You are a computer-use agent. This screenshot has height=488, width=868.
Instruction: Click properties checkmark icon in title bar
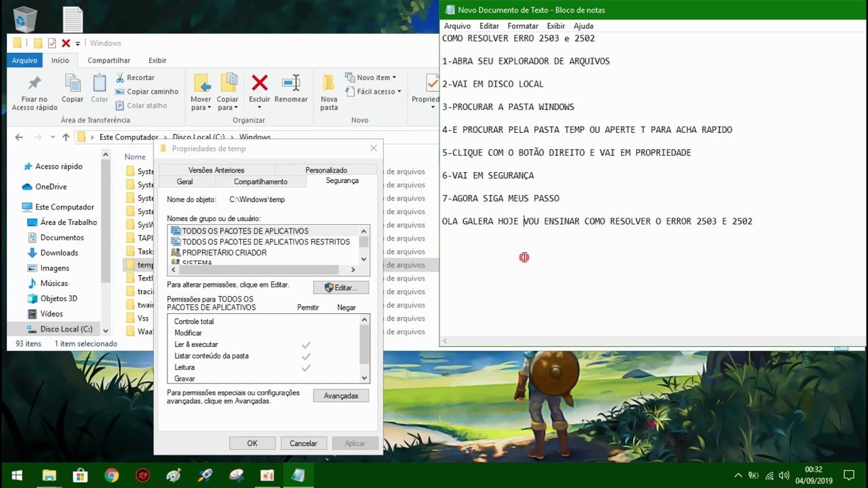(52, 43)
